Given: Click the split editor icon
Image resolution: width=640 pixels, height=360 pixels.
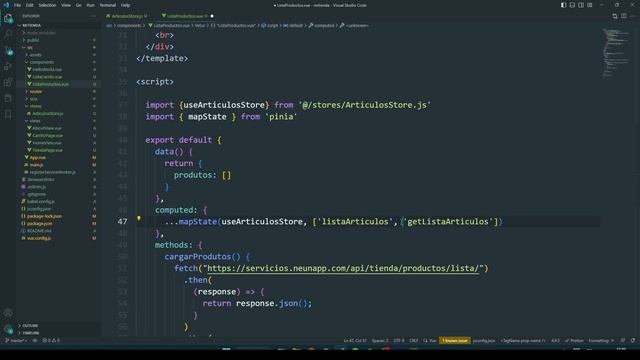Looking at the screenshot, I should point(624,16).
